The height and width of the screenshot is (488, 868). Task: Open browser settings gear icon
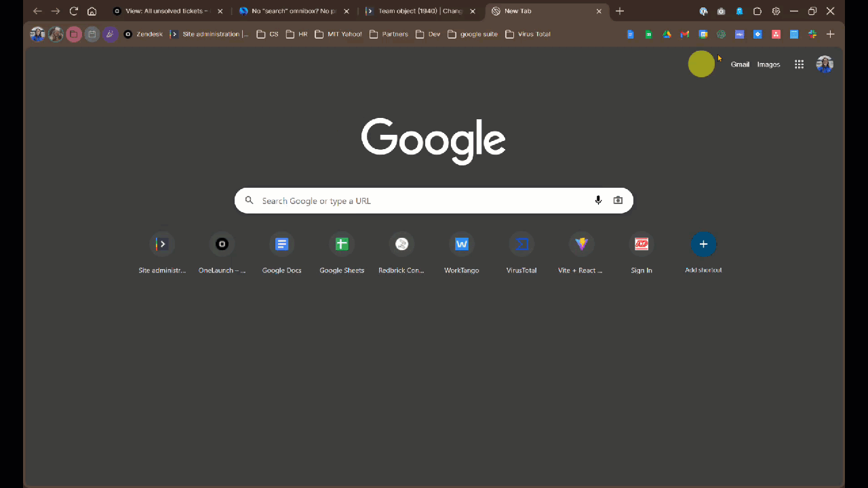pos(776,12)
